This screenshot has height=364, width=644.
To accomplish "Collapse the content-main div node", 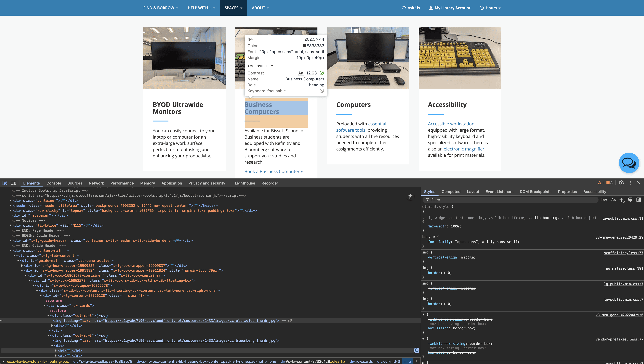I will click(11, 251).
